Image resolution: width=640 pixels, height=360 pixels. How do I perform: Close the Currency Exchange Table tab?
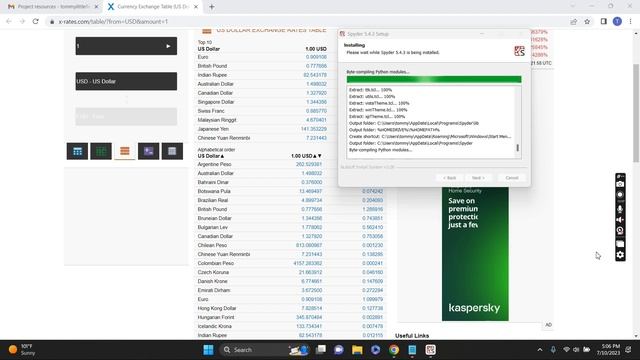click(196, 7)
